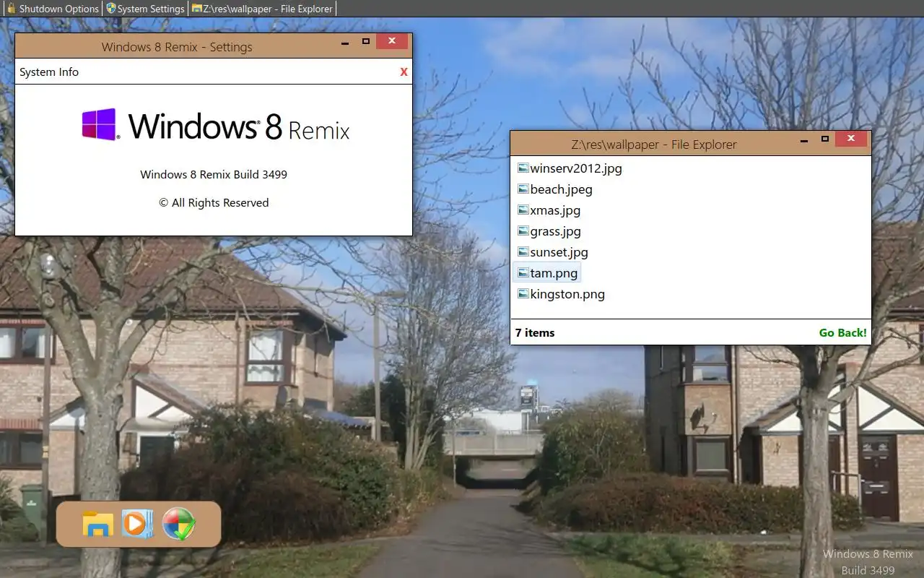
Task: Click the shield icon of System Settings task
Action: click(x=110, y=9)
